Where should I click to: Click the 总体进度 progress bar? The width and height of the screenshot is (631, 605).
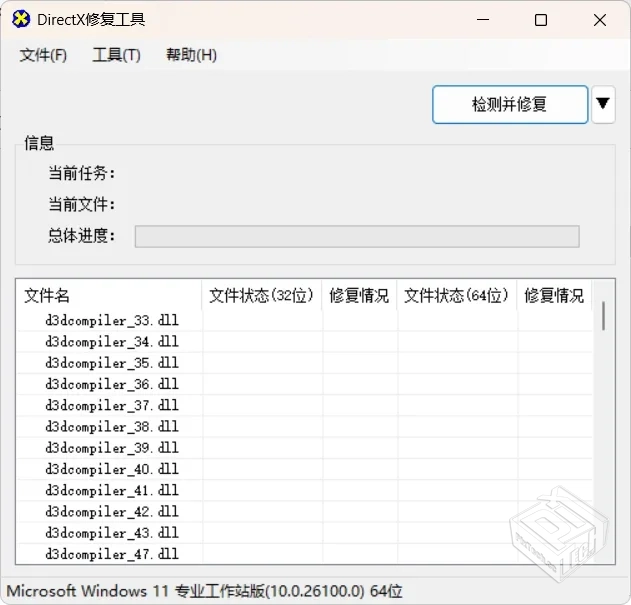pyautogui.click(x=357, y=236)
